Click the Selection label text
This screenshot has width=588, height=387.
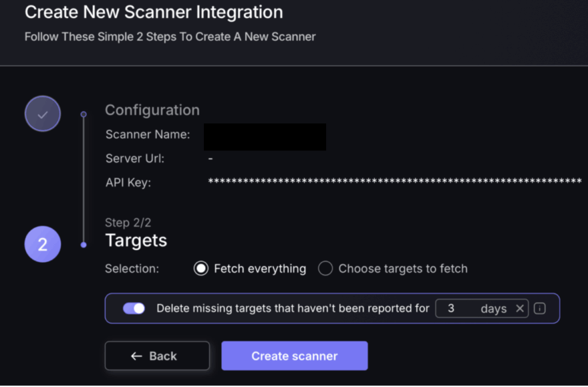132,269
